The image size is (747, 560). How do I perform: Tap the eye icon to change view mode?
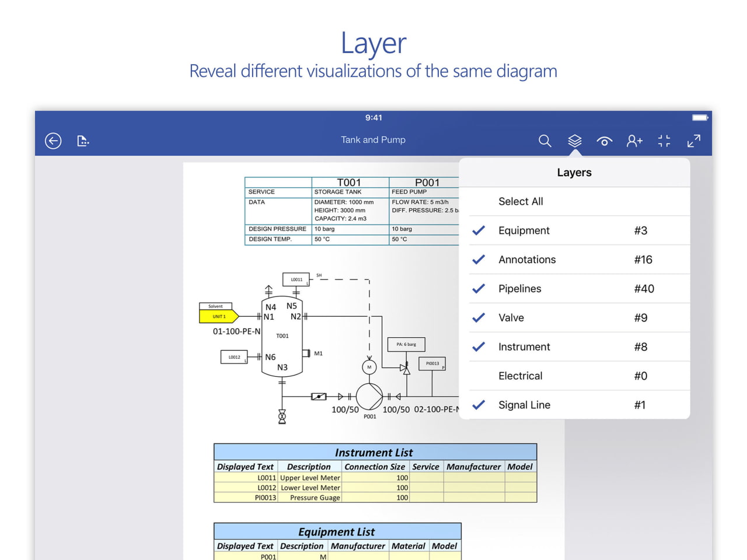tap(605, 141)
